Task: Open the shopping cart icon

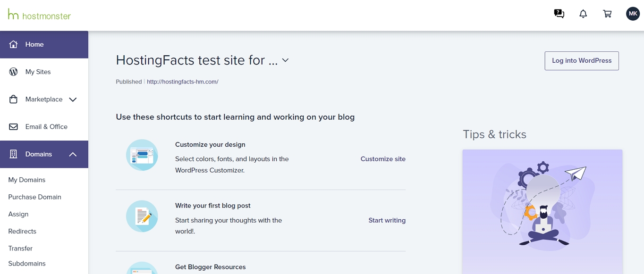Action: tap(607, 14)
